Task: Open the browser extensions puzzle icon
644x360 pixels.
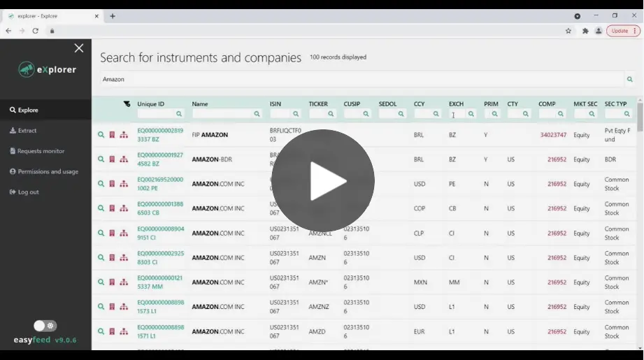Action: 585,31
